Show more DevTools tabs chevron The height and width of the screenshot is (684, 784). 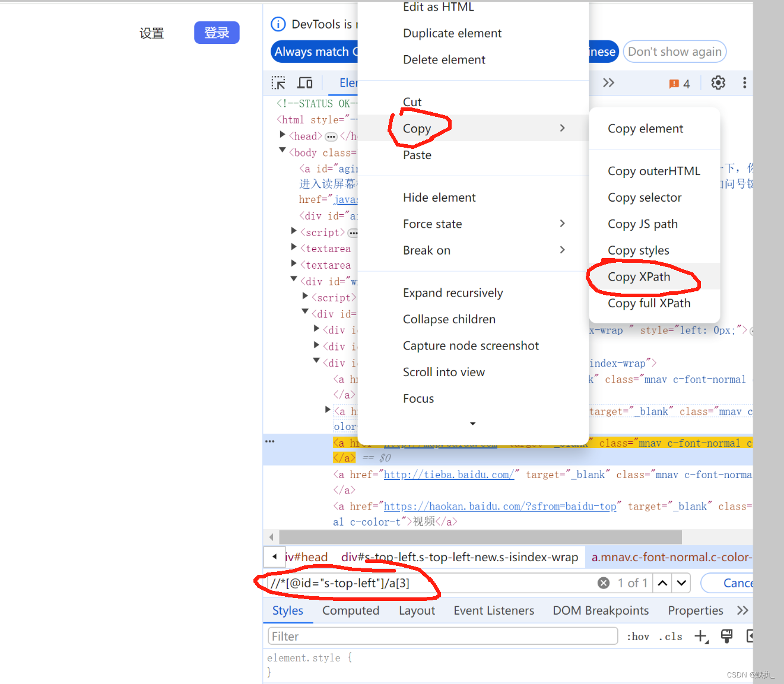(x=608, y=82)
